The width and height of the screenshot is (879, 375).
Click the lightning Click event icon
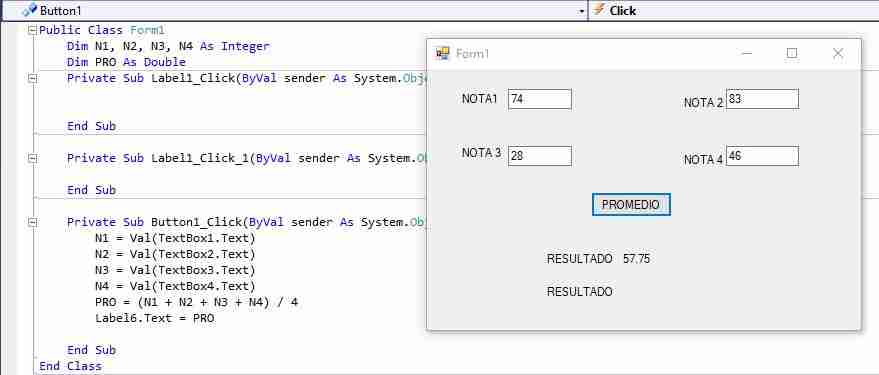[599, 10]
